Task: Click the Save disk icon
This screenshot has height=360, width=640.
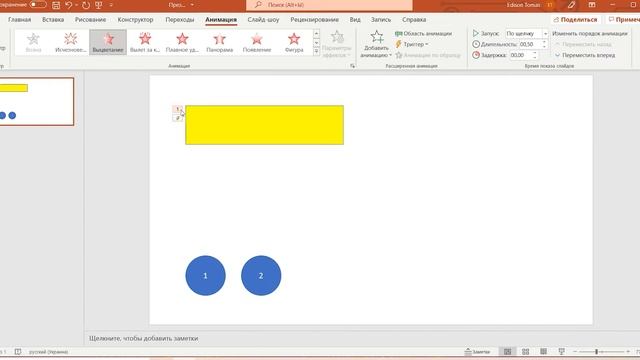Action: coord(56,5)
